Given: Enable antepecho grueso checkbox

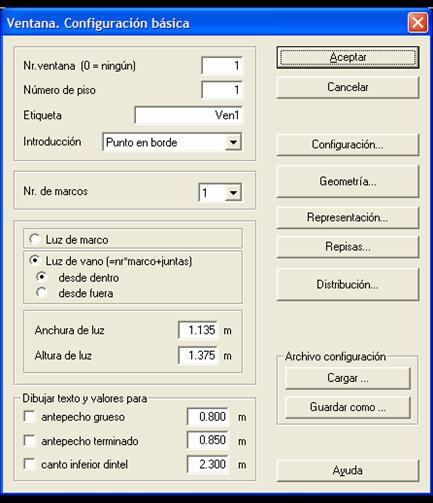Looking at the screenshot, I should tap(30, 417).
